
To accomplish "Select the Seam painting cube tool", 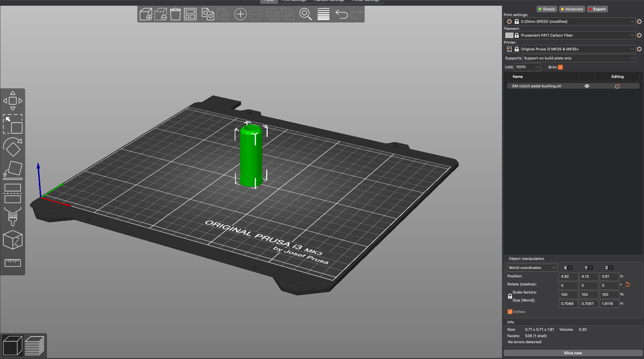I will click(x=13, y=240).
